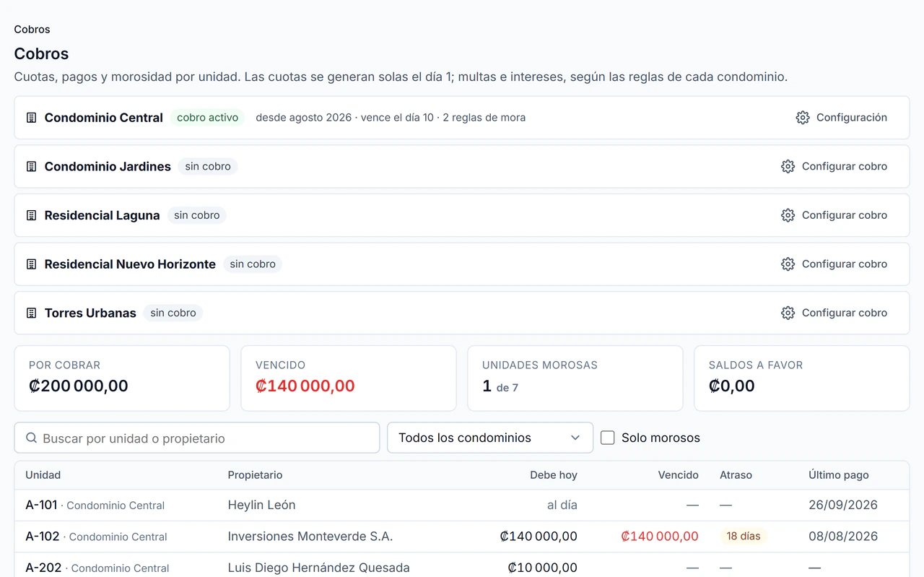Click the Unidad column header
This screenshot has height=577, width=924.
[x=43, y=475]
